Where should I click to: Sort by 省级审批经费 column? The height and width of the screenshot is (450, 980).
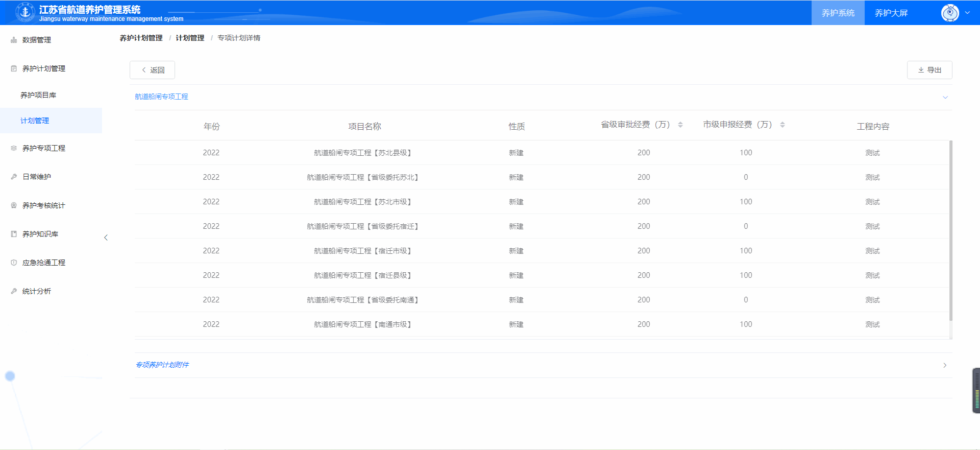coord(680,125)
